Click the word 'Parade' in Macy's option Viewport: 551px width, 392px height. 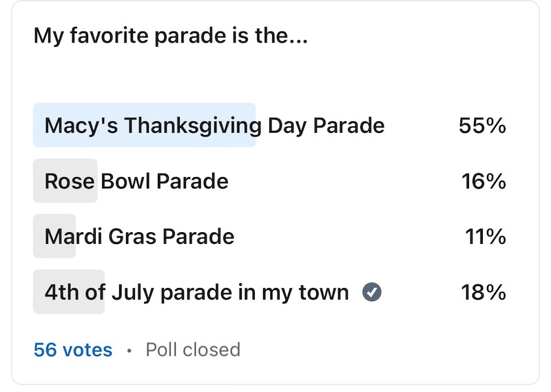[x=349, y=125]
